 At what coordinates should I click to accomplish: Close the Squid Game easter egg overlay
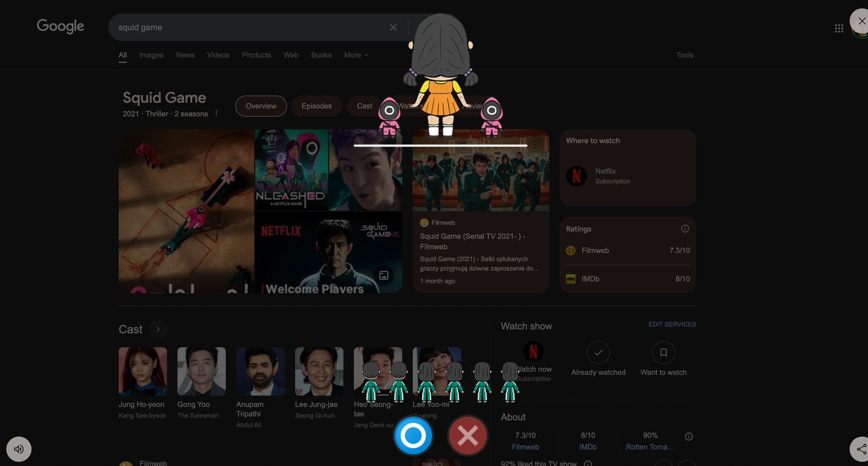(x=861, y=21)
